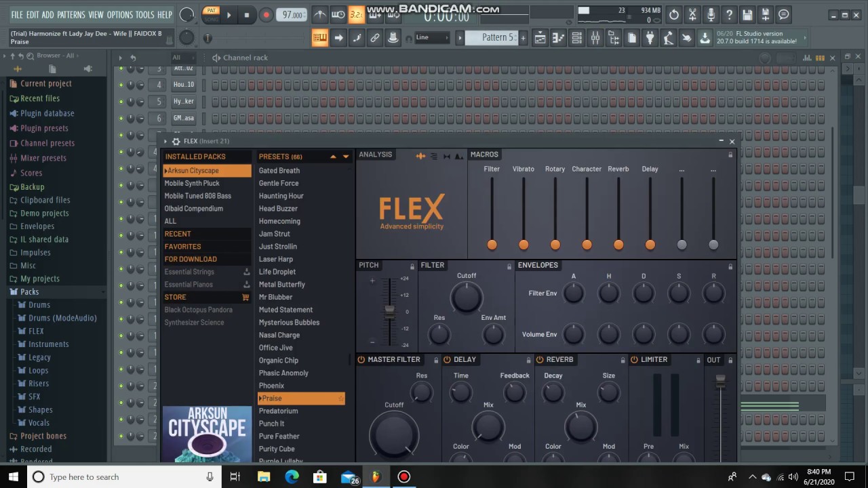Click the record button in transport
This screenshot has width=868, height=488.
pos(266,15)
